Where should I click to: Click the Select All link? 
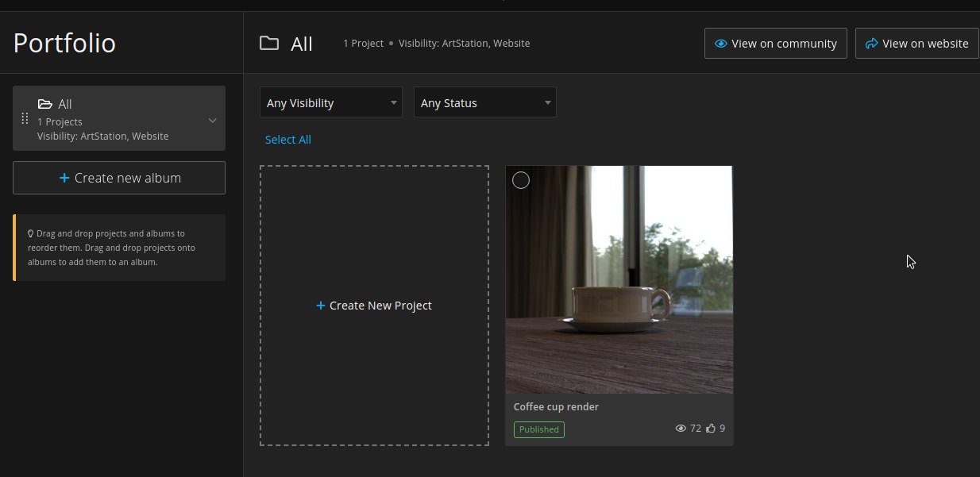pyautogui.click(x=288, y=140)
